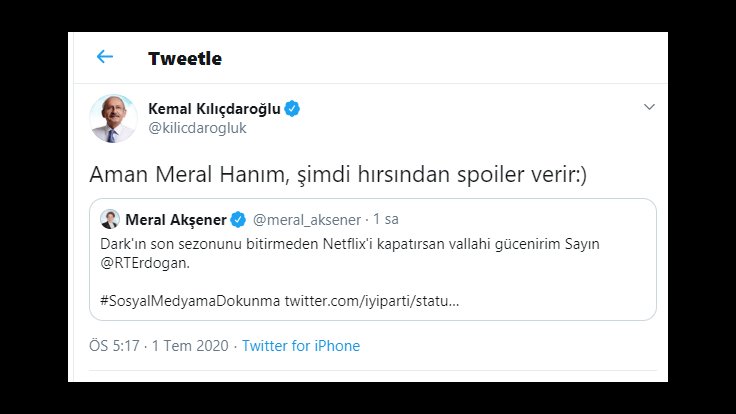Open the #SosyalMedyamaDokunma hashtag
The width and height of the screenshot is (736, 414).
(190, 300)
